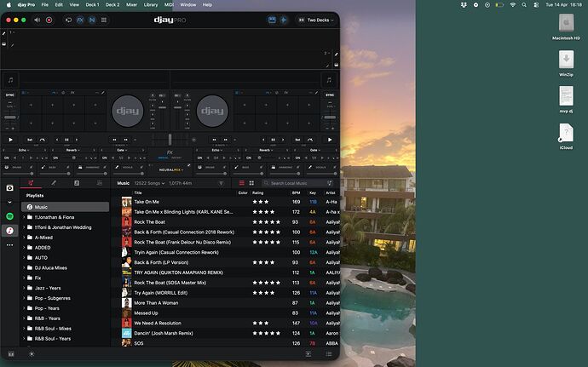588x367 pixels.
Task: Click the library filter funnel icon
Action: [221, 183]
